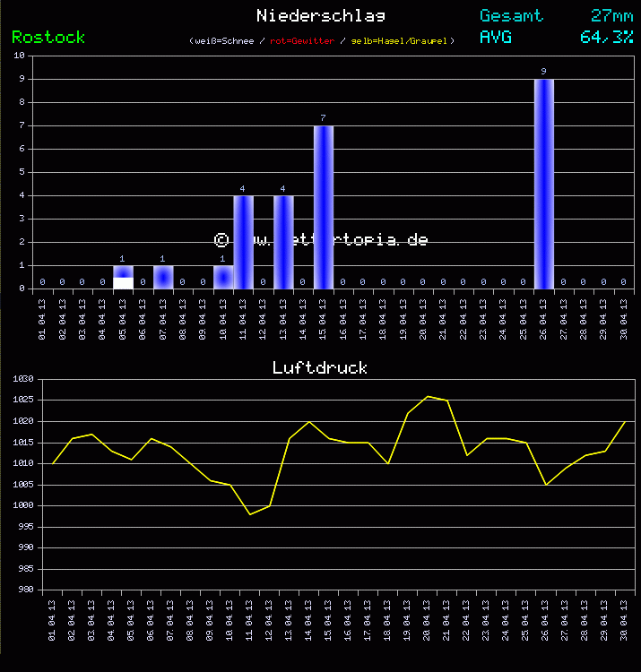This screenshot has height=672, width=641.
Task: Click the pressure line's lowest point near 11.04.13
Action: (250, 514)
